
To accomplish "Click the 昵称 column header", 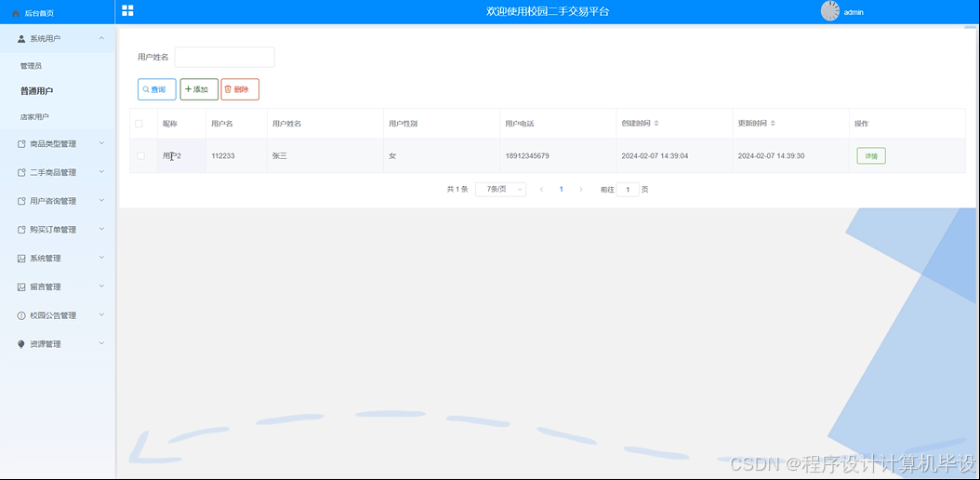I will click(170, 124).
